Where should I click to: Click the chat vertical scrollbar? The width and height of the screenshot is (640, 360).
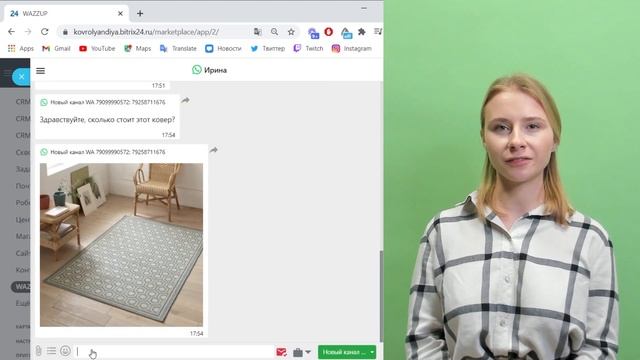(381, 296)
